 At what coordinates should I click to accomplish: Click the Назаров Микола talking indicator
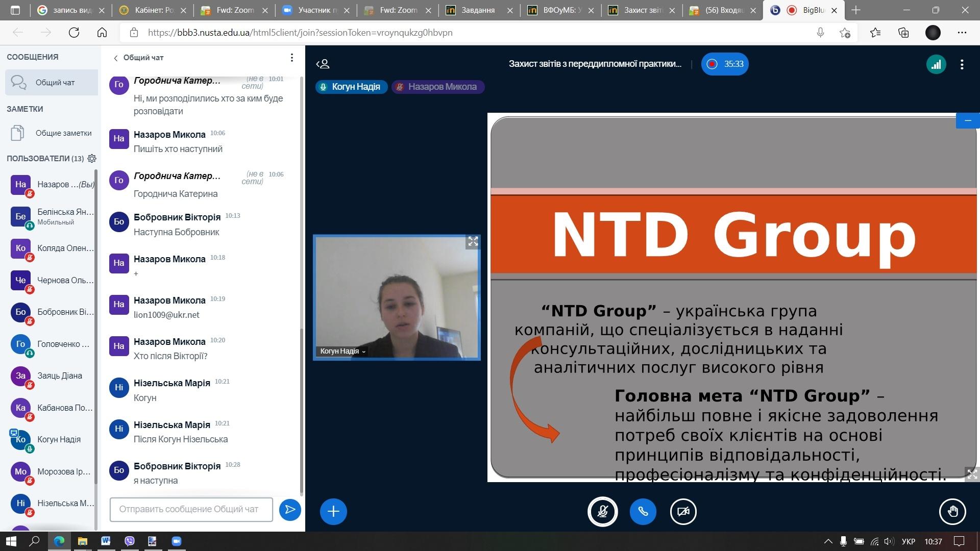pos(437,87)
